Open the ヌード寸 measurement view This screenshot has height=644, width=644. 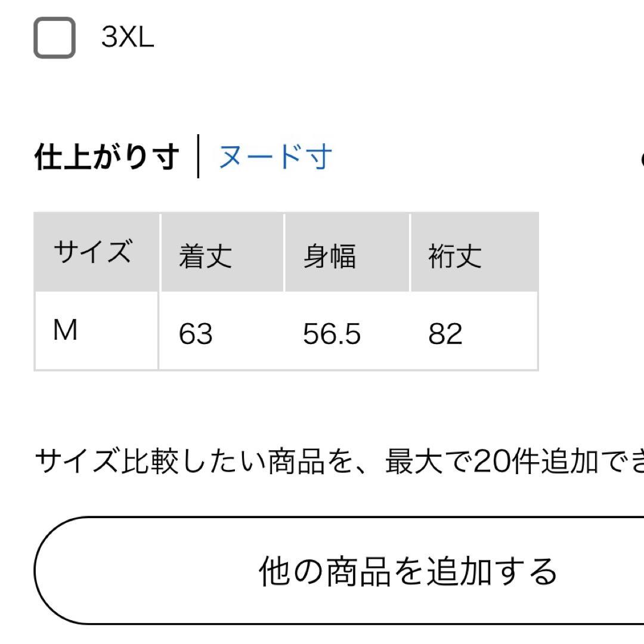(x=274, y=157)
